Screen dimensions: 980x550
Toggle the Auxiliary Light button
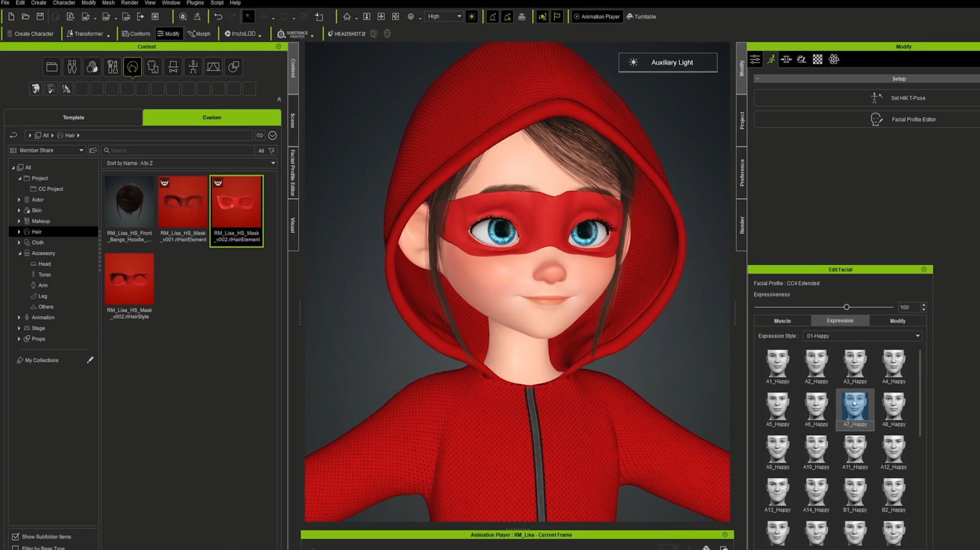(x=668, y=63)
